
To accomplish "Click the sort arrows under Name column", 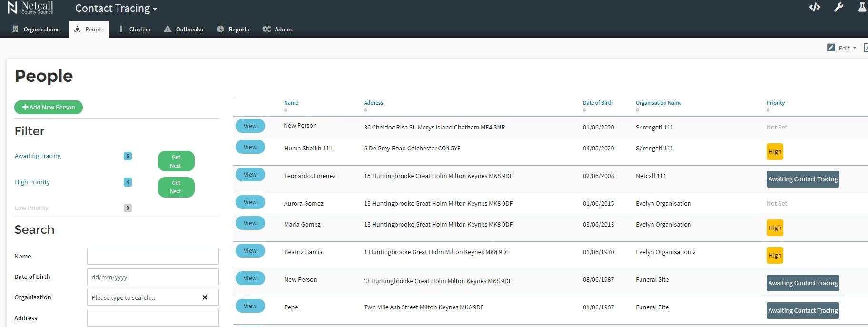I will 286,110.
